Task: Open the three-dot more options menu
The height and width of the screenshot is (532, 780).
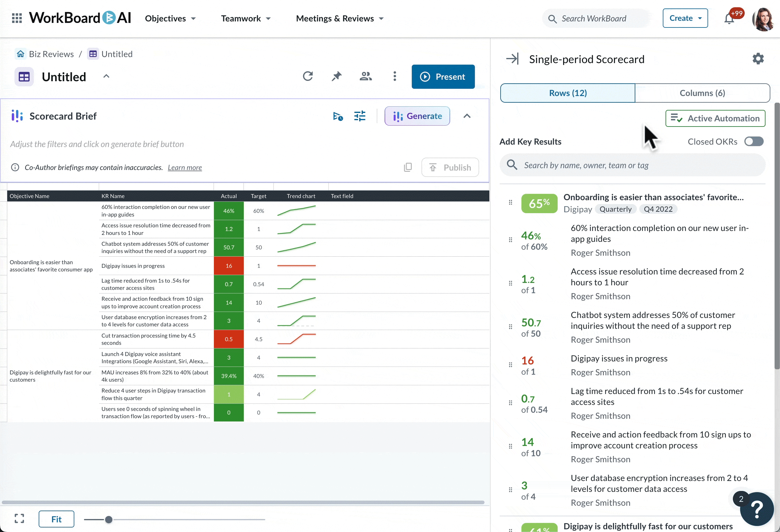Action: [395, 76]
